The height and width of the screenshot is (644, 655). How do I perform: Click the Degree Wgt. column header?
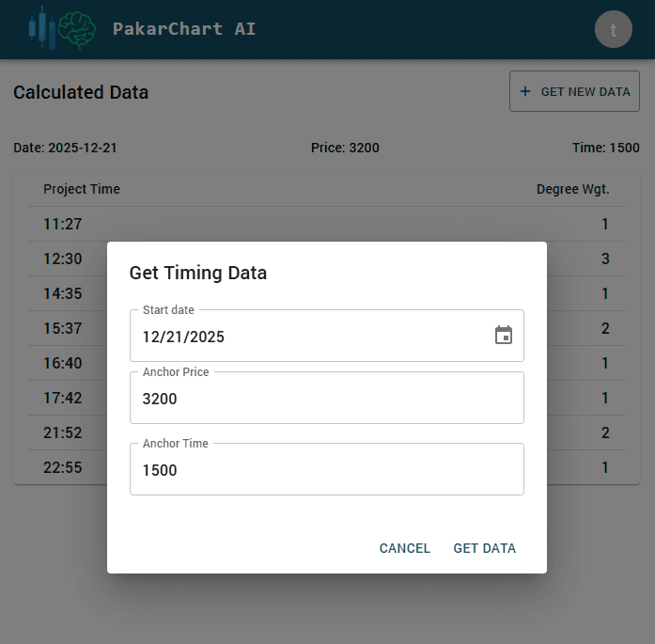572,189
